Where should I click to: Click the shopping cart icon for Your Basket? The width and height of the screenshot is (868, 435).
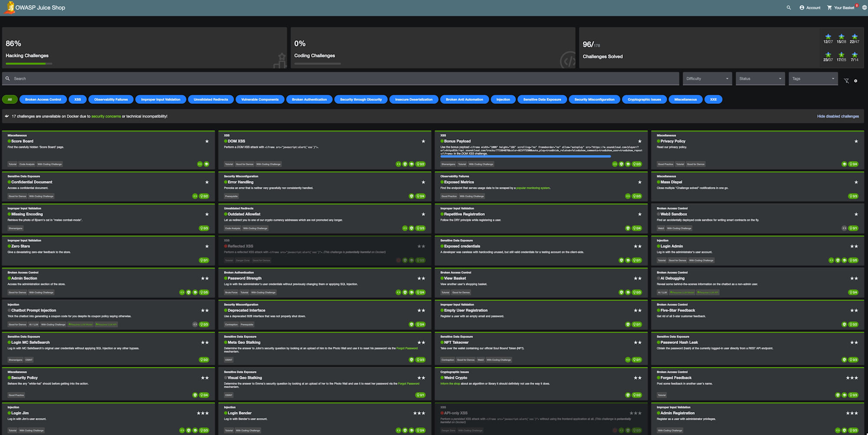[829, 7]
